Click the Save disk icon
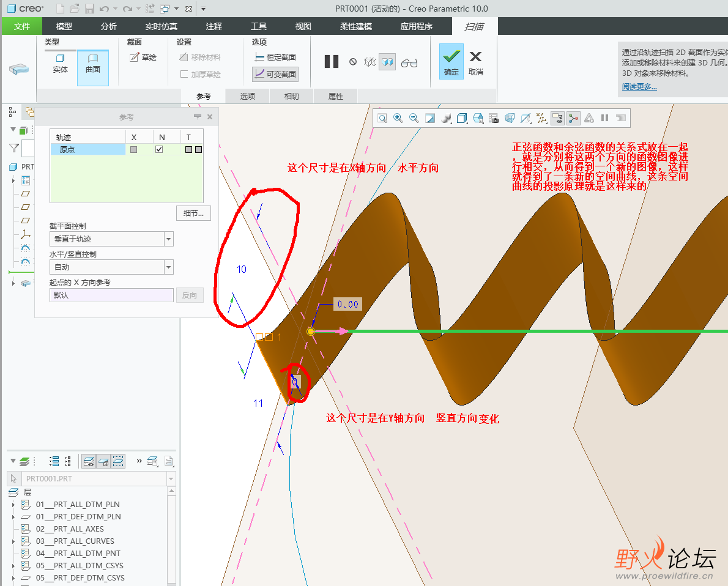Screen dimensions: 728x586 [x=89, y=9]
